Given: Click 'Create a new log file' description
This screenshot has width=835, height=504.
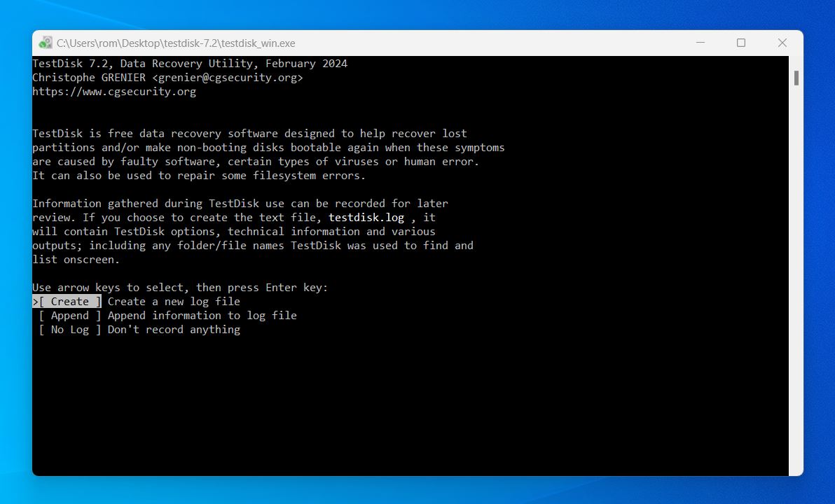Looking at the screenshot, I should click(174, 302).
